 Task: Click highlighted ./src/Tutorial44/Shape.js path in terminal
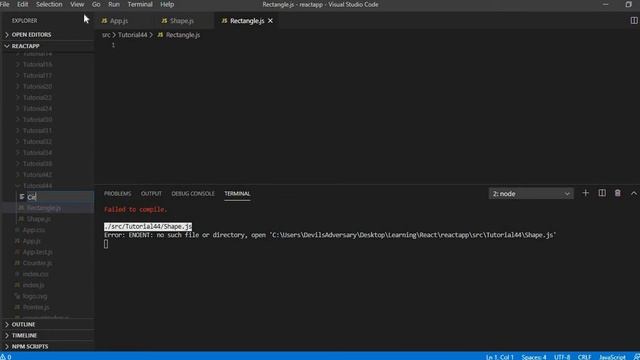(x=148, y=227)
